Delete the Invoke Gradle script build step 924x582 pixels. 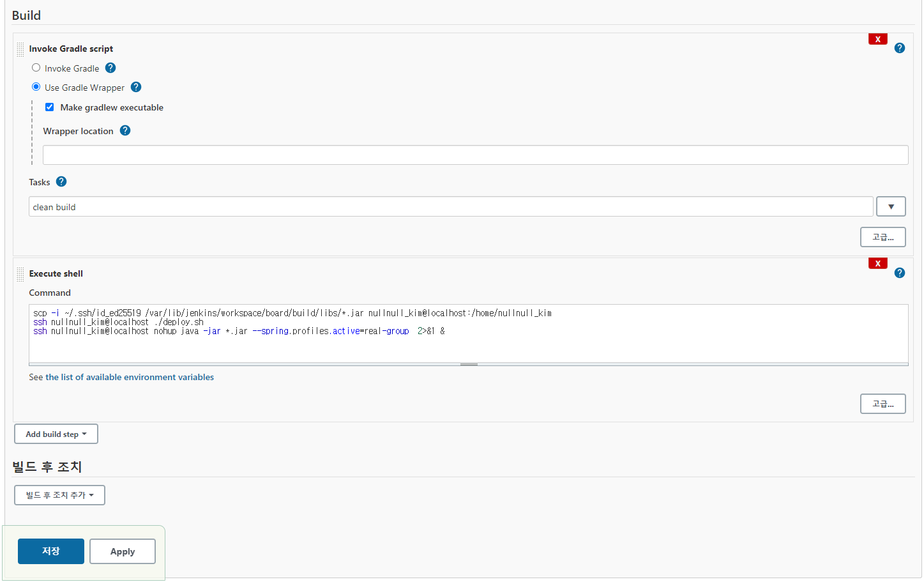[x=878, y=39]
